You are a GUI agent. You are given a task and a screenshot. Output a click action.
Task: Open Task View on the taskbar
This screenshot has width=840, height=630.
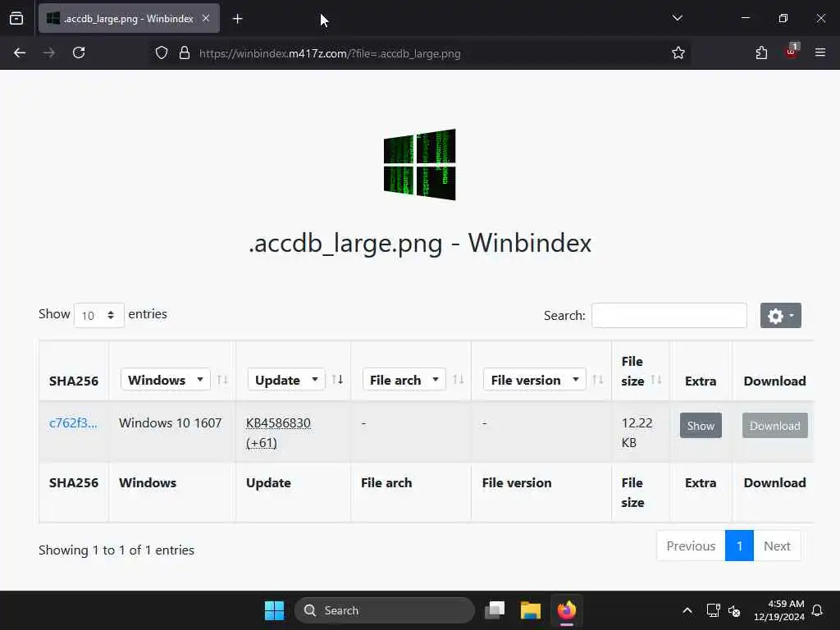[495, 610]
